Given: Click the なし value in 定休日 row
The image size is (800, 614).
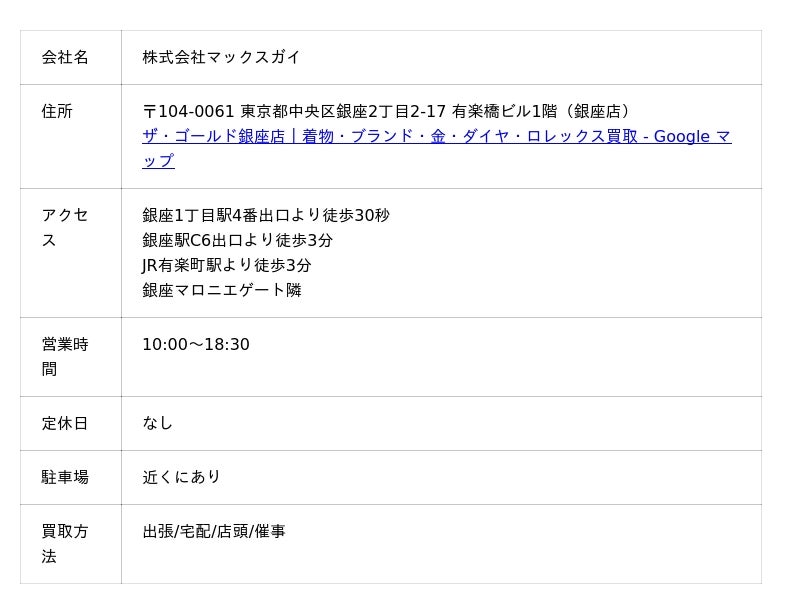Looking at the screenshot, I should (x=158, y=423).
